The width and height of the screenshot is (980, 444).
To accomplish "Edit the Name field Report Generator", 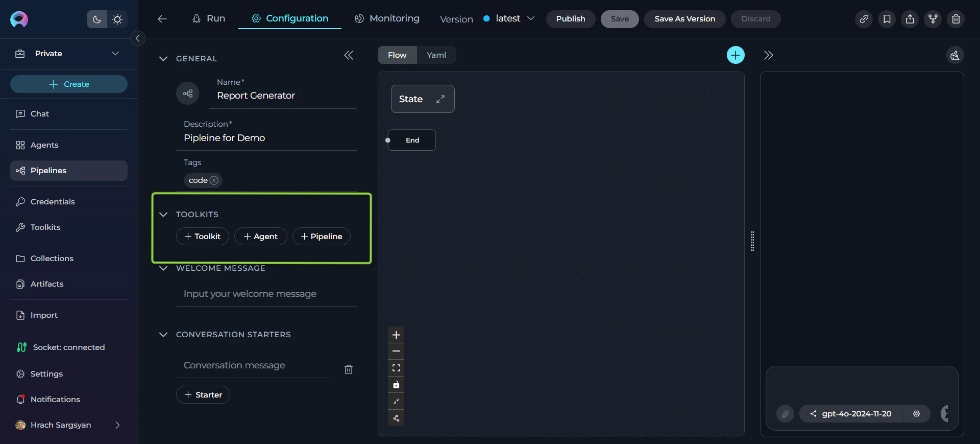I will coord(283,96).
